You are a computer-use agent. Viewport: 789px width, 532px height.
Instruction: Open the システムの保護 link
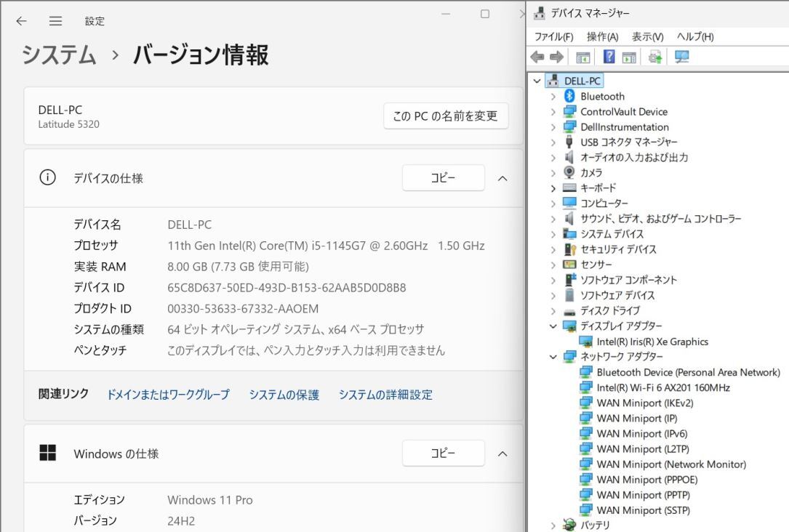coord(285,394)
